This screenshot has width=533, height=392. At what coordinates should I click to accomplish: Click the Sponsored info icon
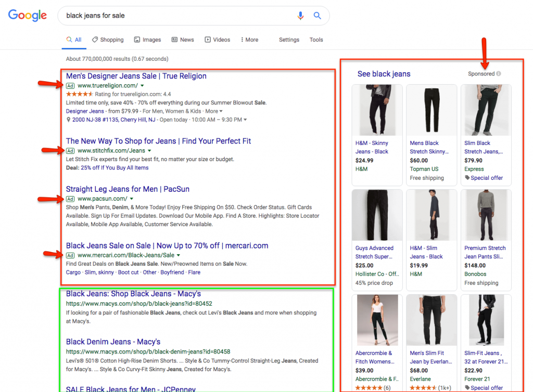(x=498, y=74)
